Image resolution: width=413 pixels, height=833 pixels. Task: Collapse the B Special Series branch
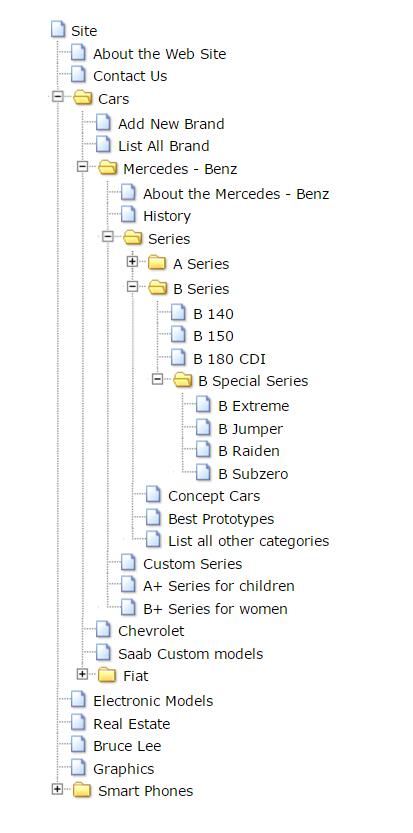coord(157,379)
